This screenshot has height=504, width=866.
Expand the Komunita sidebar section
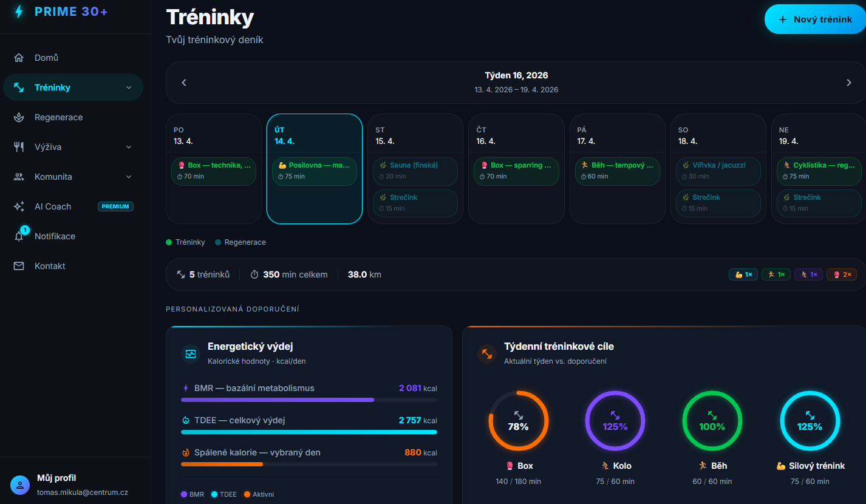click(x=128, y=176)
